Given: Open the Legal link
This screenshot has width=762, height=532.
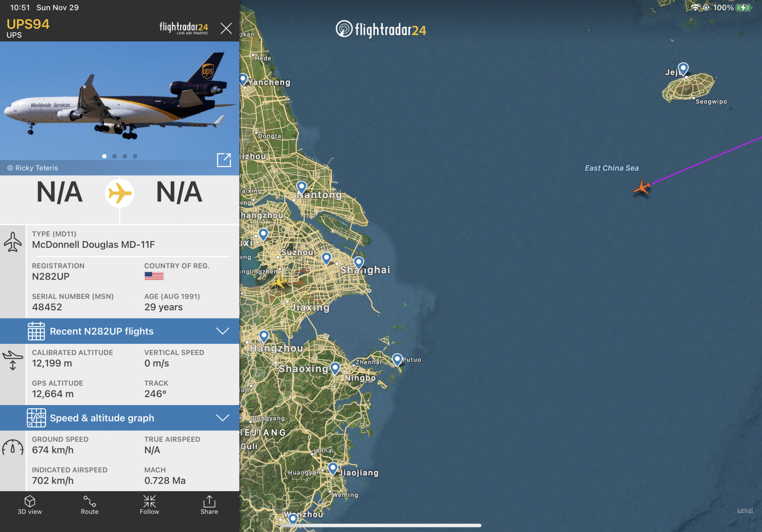Looking at the screenshot, I should click(745, 510).
